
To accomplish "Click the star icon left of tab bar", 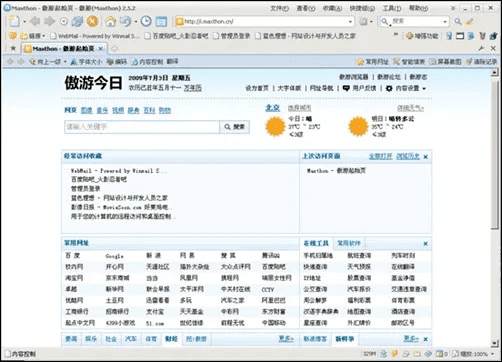I will pos(13,49).
